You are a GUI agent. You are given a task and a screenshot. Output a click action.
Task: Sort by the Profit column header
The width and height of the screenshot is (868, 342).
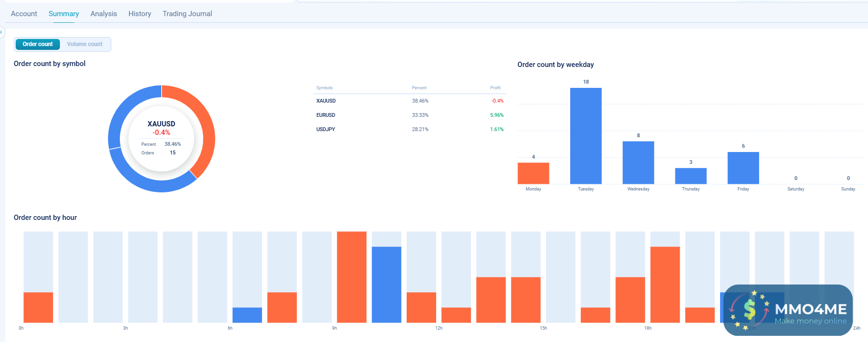click(x=495, y=88)
